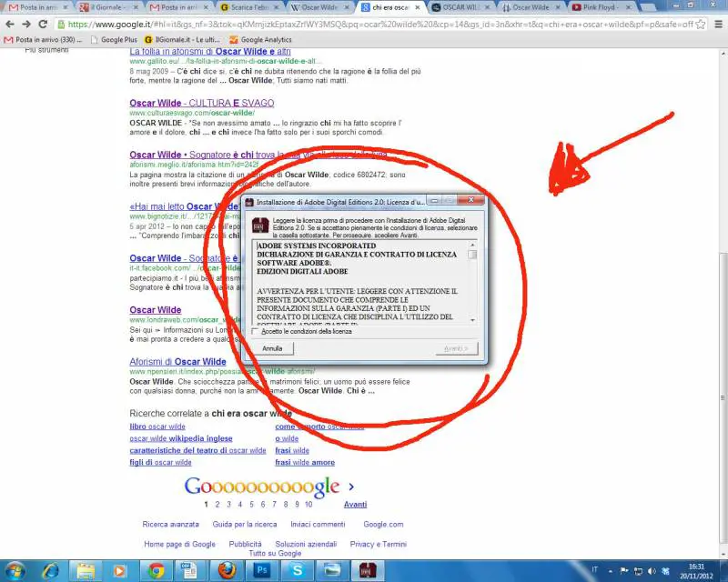
Task: Open the 'Google Plus' bookmark
Action: (115, 40)
